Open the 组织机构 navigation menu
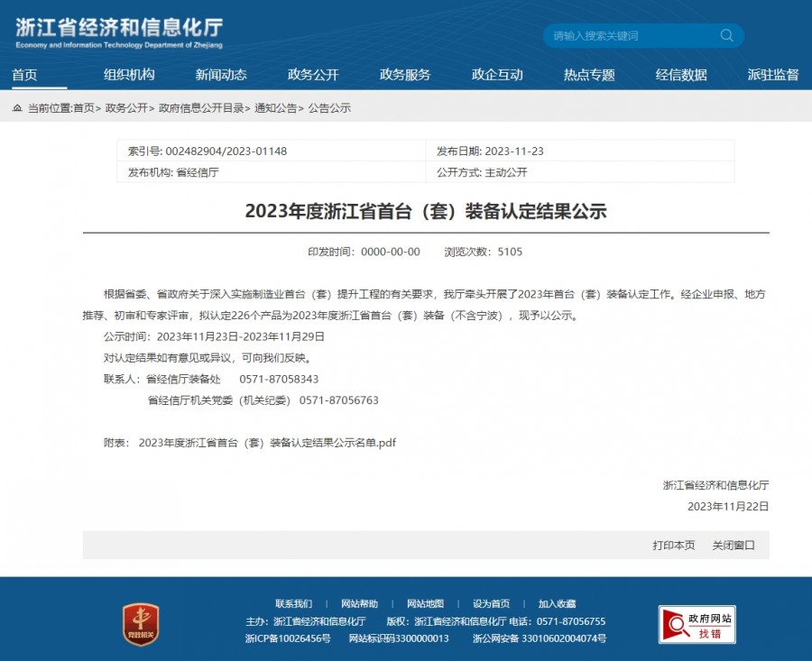 coord(129,75)
